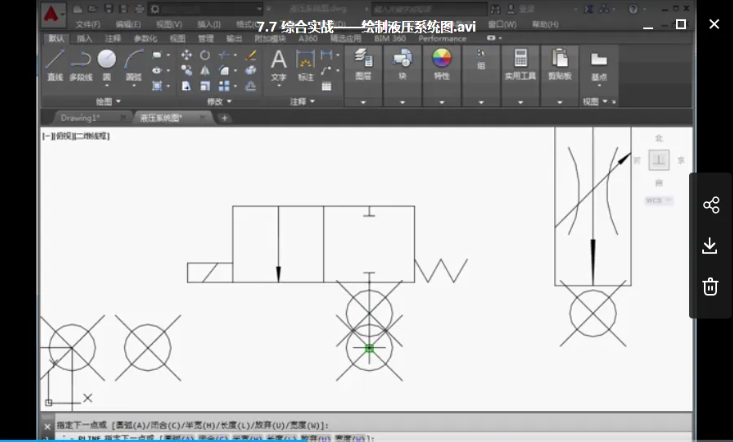Select the Erase tool icon

pos(251,55)
